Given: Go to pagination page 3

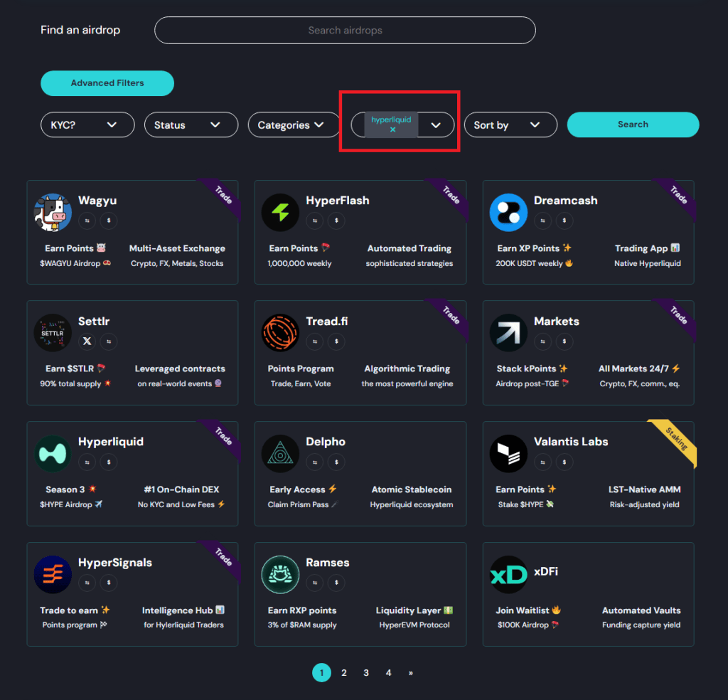Looking at the screenshot, I should tap(366, 672).
